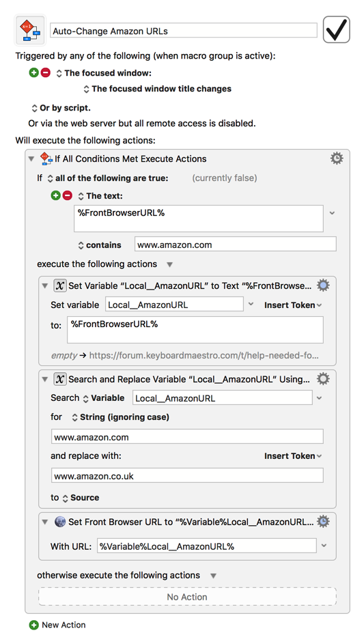Collapse the If All Conditions Met action

click(x=31, y=159)
